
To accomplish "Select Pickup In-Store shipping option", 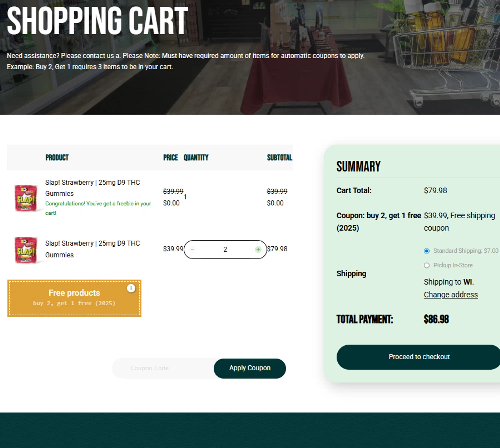I will 427,265.
